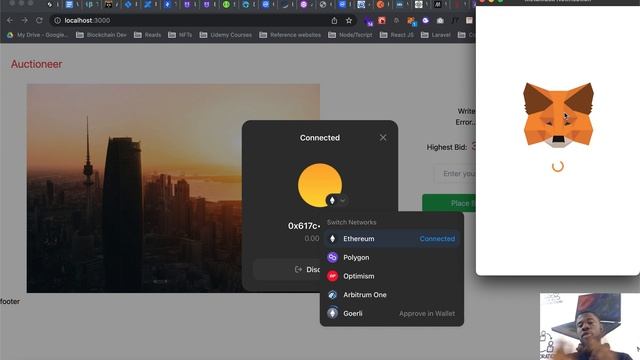640x360 pixels.
Task: Click the Auctioneer site title
Action: point(36,64)
